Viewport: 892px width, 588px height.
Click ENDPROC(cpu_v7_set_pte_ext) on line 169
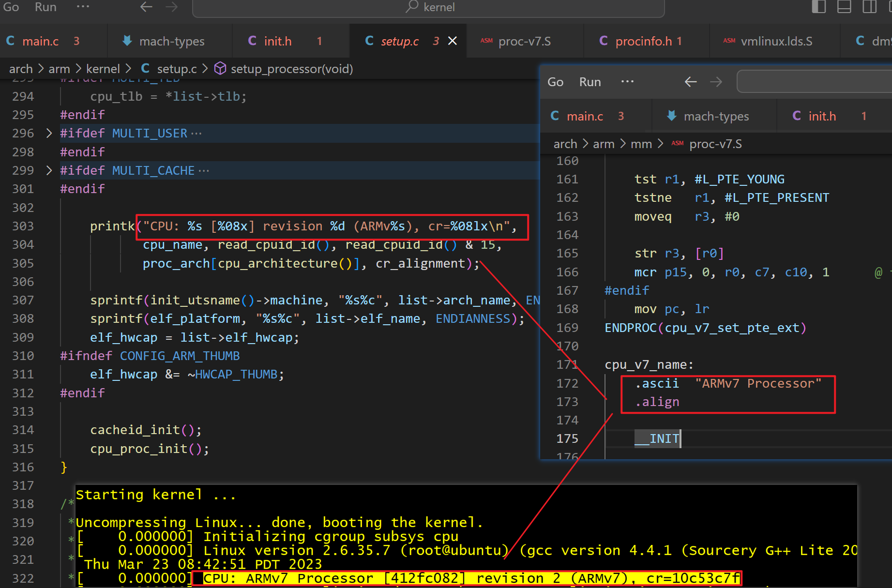(x=706, y=328)
